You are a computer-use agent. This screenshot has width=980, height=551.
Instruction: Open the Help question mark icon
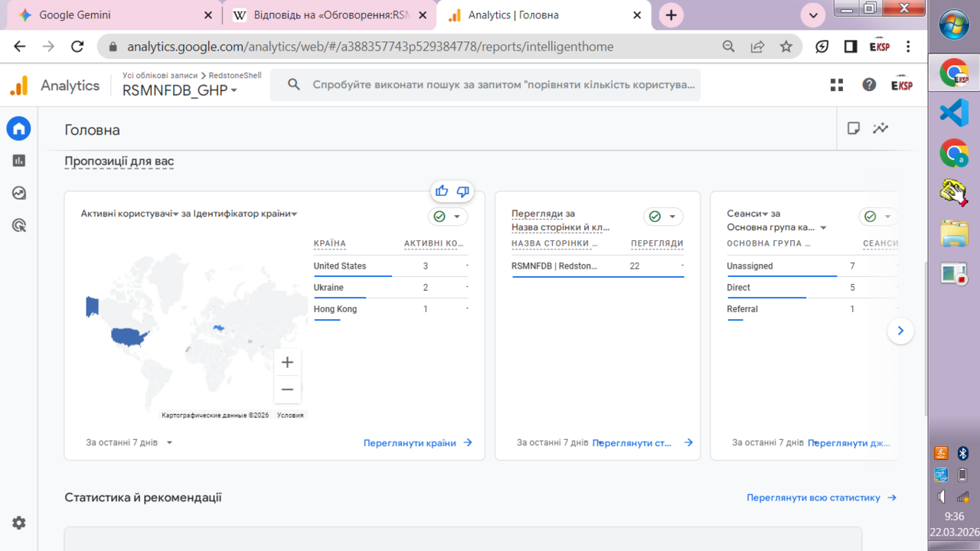869,85
